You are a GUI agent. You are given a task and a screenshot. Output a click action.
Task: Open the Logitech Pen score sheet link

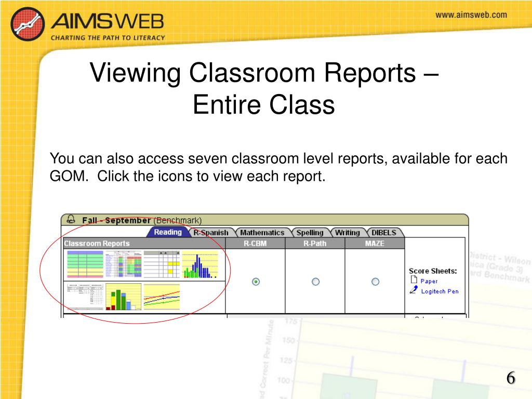pyautogui.click(x=440, y=291)
